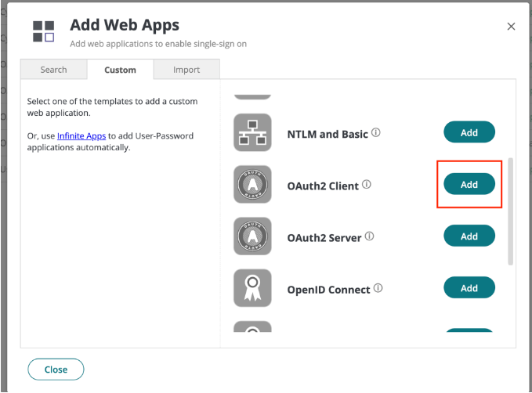Screen dimensions: 532x393
Task: Show info tooltip for OAuth2 Client
Action: 367,185
